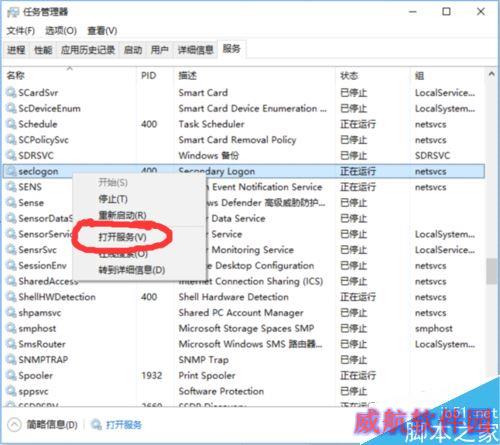Click the SENS service icon
The image size is (500, 445).
click(12, 187)
